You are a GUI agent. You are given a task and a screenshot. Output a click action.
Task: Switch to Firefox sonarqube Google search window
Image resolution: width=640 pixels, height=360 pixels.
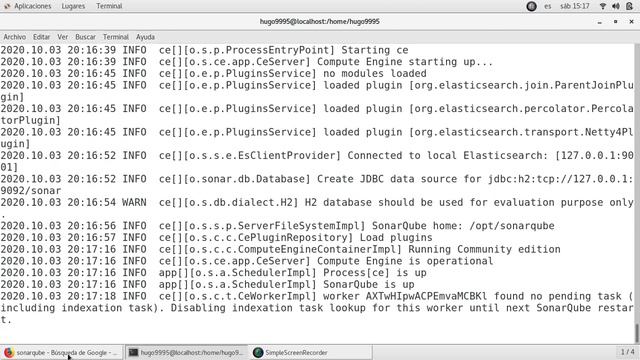[x=61, y=352]
